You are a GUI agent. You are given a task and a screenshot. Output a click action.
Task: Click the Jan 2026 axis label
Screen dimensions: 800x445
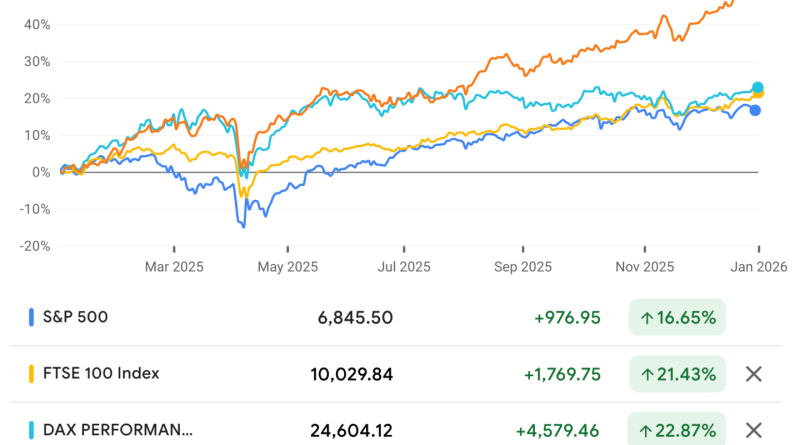757,267
